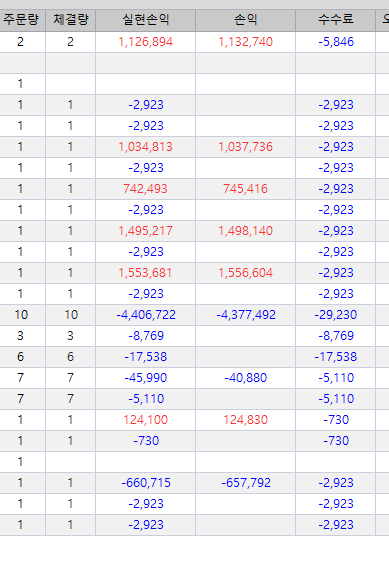
Task: Sort by the 체결량 column header
Action: (x=71, y=20)
